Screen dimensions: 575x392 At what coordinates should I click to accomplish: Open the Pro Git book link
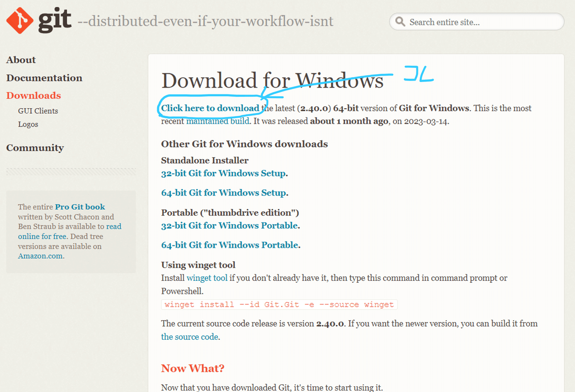80,207
